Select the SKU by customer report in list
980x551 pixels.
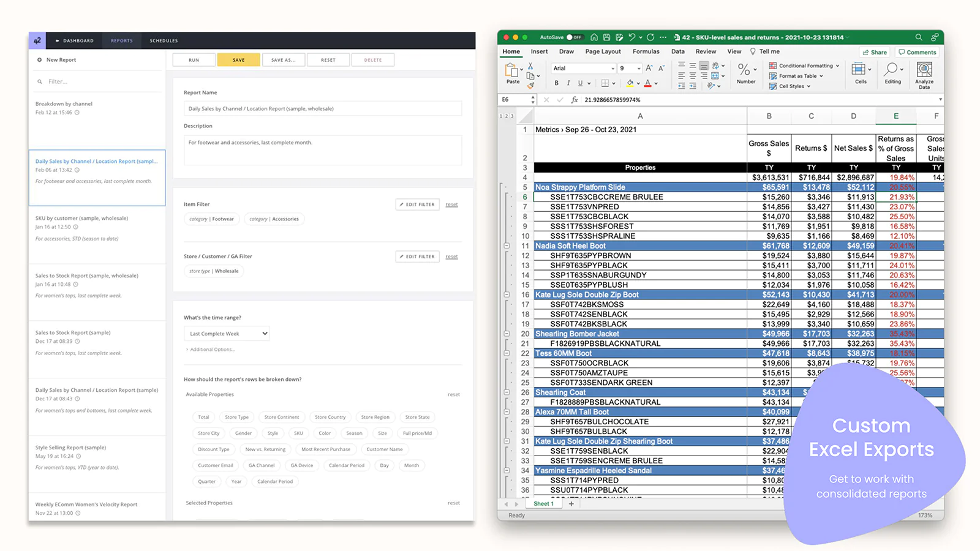point(97,235)
